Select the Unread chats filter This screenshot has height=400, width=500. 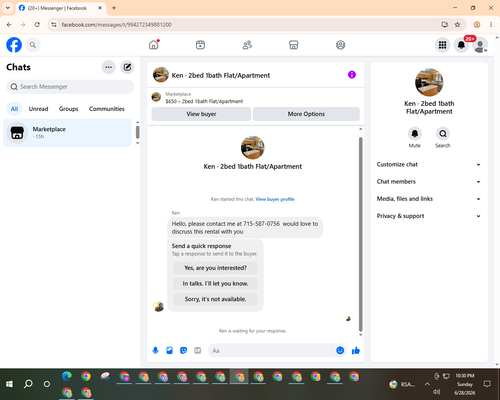(38, 109)
